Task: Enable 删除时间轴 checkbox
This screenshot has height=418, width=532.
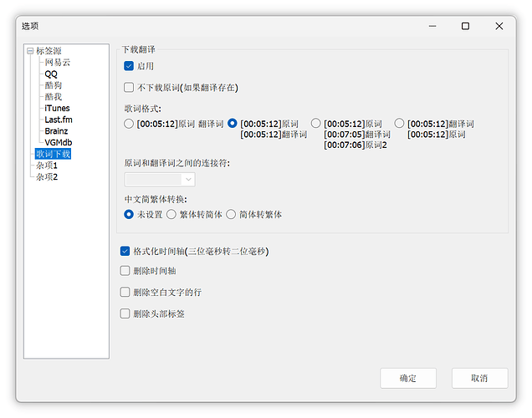Action: pyautogui.click(x=125, y=271)
